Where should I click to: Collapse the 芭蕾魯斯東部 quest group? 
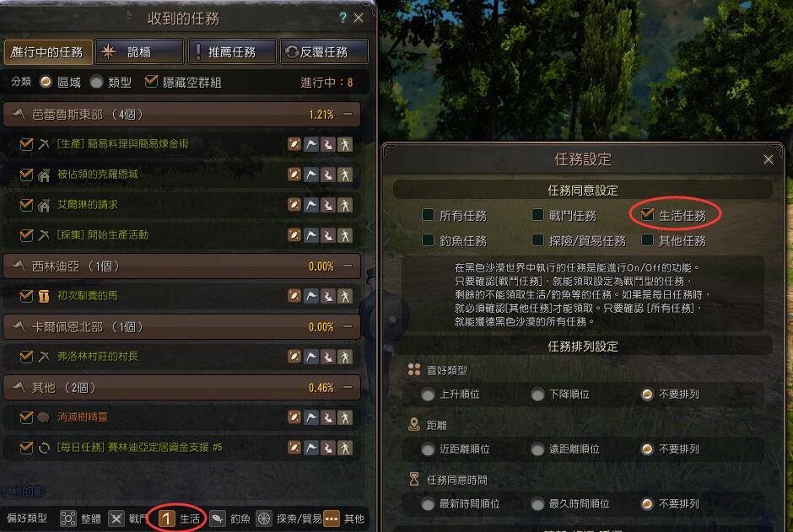[x=348, y=114]
